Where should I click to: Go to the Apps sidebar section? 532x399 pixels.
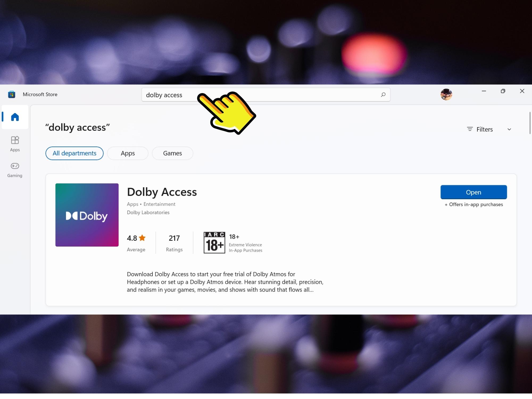pyautogui.click(x=15, y=144)
